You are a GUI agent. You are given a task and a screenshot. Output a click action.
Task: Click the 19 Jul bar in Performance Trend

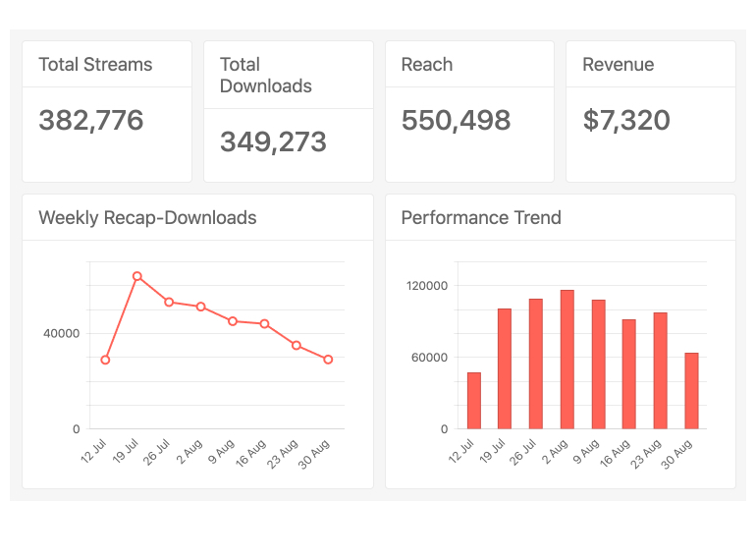[505, 368]
